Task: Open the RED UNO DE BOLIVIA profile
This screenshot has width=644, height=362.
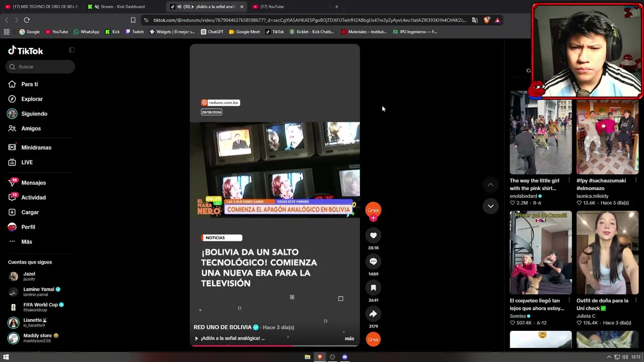Action: [222, 327]
